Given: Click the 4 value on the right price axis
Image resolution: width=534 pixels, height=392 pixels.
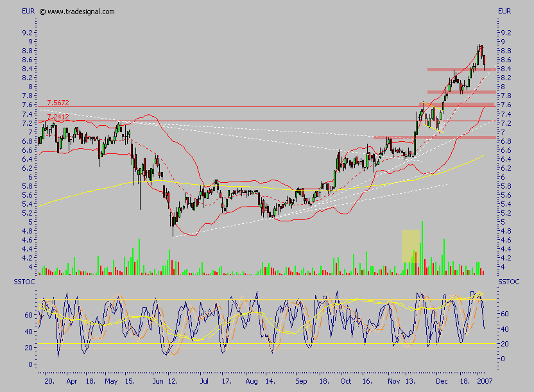Looking at the screenshot, I should pos(503,267).
